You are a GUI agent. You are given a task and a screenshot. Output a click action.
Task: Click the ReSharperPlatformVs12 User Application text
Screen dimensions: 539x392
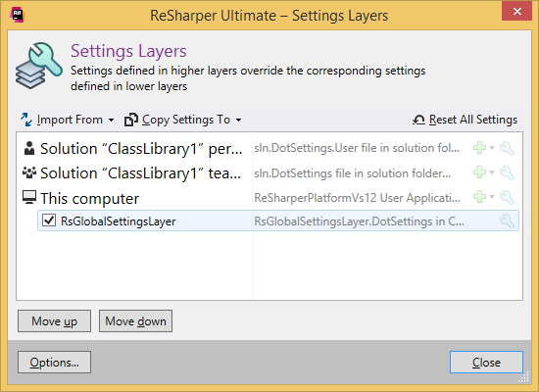[x=357, y=198]
